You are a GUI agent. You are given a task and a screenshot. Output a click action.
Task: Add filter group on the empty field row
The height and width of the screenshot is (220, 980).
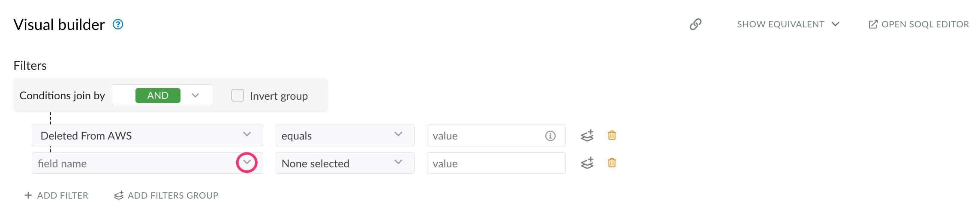[x=587, y=163]
